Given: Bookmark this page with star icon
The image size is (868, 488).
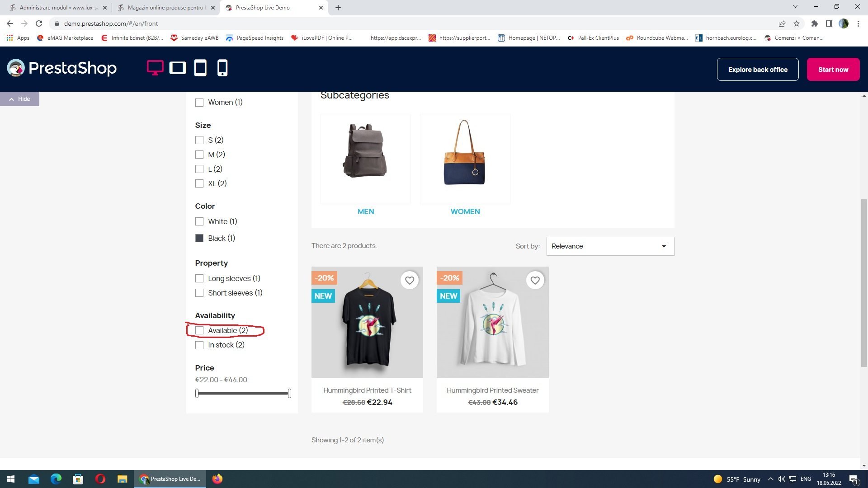Looking at the screenshot, I should [797, 23].
